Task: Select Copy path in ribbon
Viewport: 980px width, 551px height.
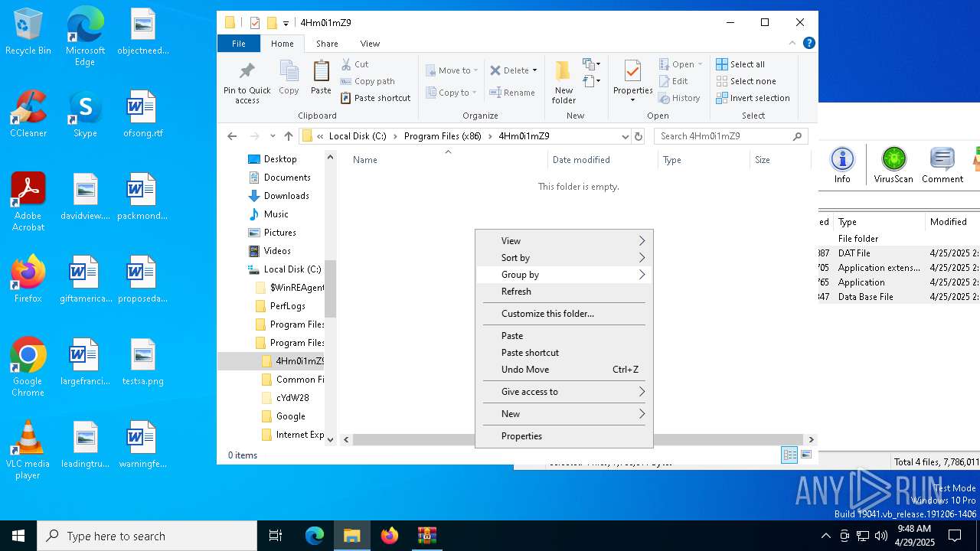Action: coord(367,81)
